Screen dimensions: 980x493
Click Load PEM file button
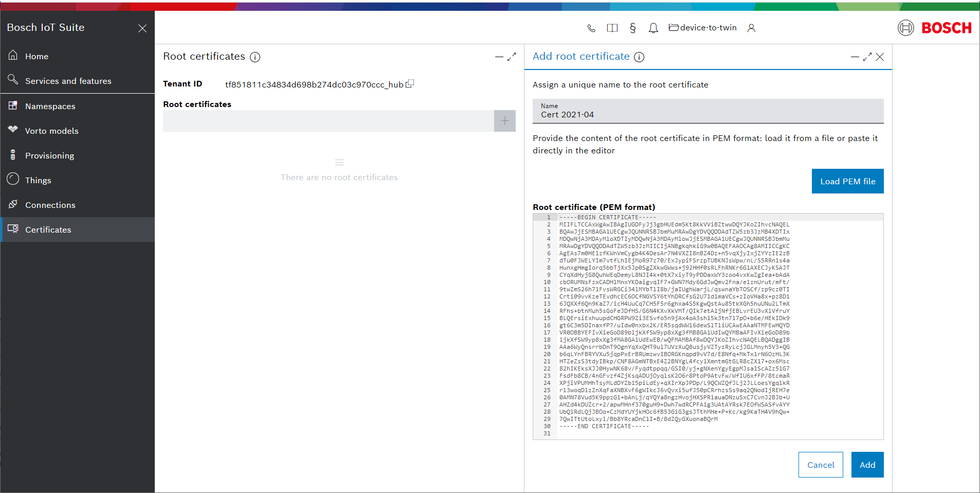[847, 181]
